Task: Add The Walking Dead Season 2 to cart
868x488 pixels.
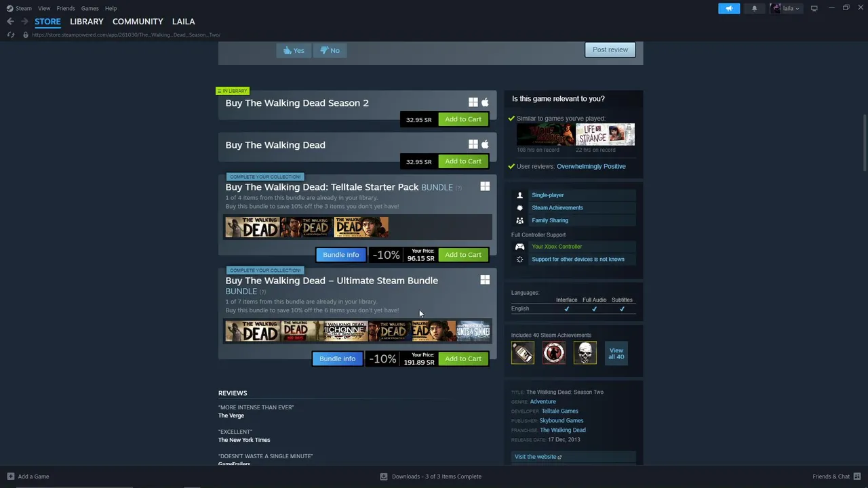Action: point(463,119)
